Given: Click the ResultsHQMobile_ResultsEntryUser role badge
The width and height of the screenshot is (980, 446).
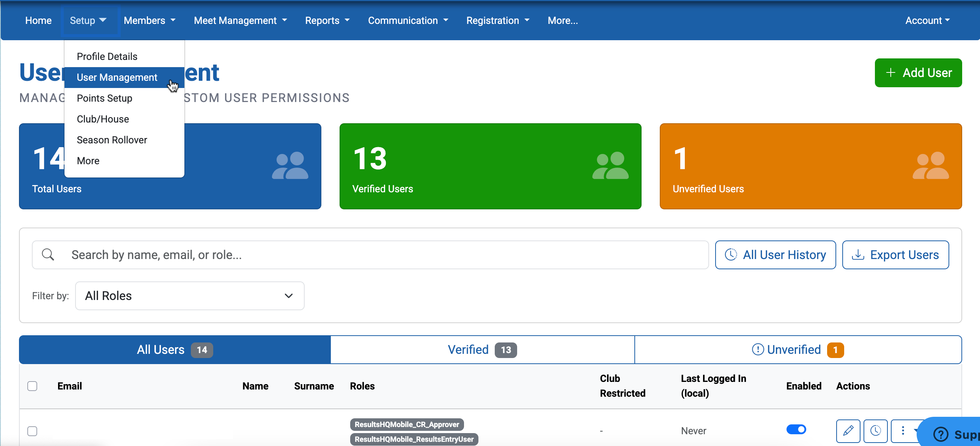Looking at the screenshot, I should click(x=414, y=439).
